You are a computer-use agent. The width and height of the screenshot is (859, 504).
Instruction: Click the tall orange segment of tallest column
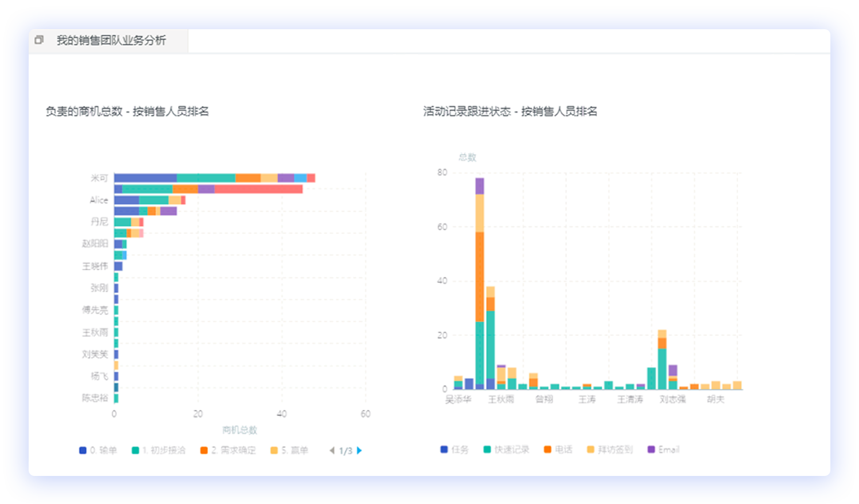(x=479, y=277)
